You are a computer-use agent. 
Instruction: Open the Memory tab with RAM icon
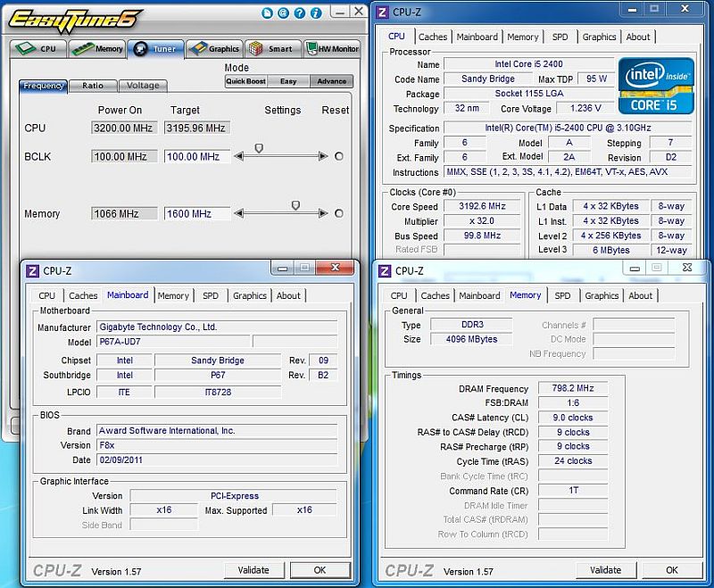click(97, 49)
